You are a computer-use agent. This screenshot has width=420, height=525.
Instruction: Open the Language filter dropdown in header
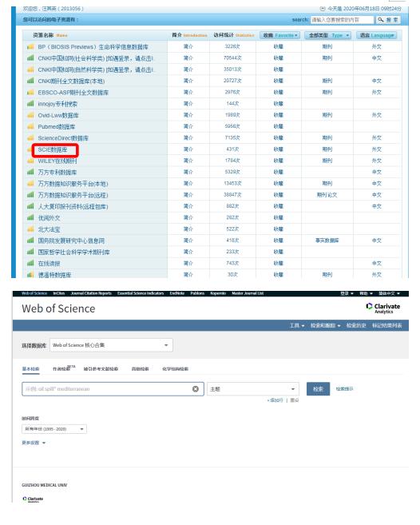[x=377, y=35]
